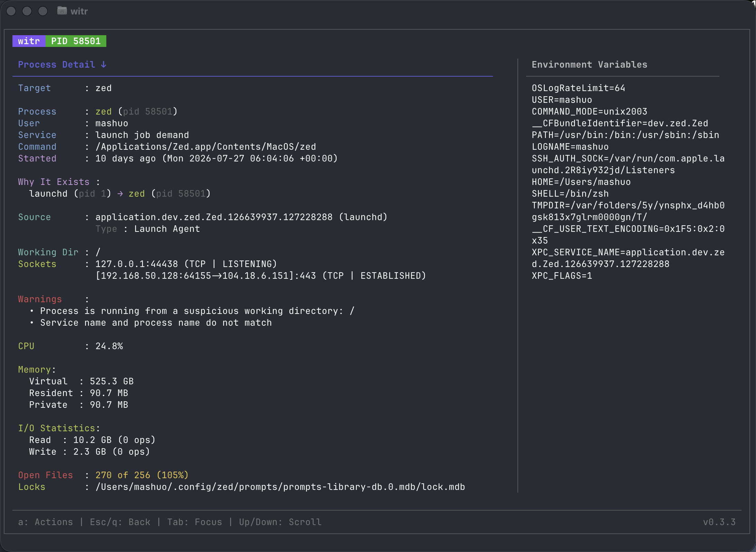Click the witr window title text
The image size is (756, 552).
(x=79, y=11)
